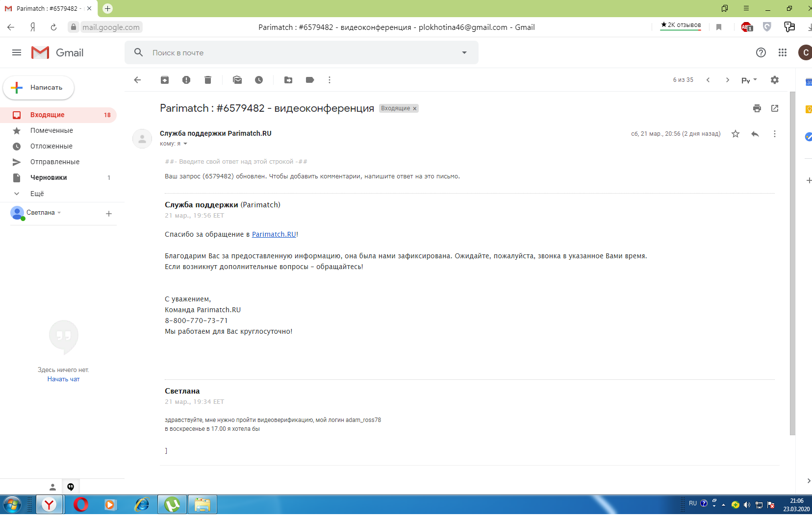Open the Отправленные folder

tap(54, 162)
